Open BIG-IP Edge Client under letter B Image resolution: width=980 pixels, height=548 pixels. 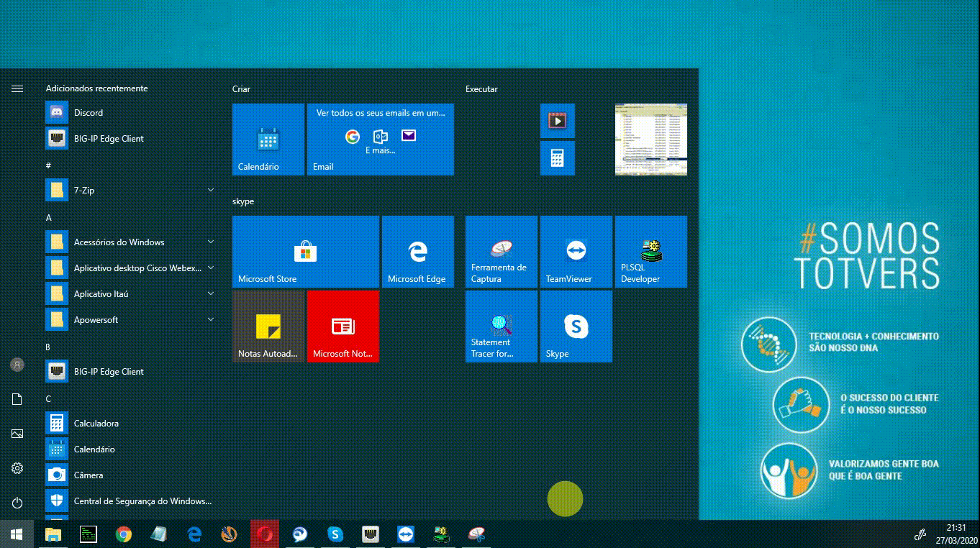(x=131, y=372)
